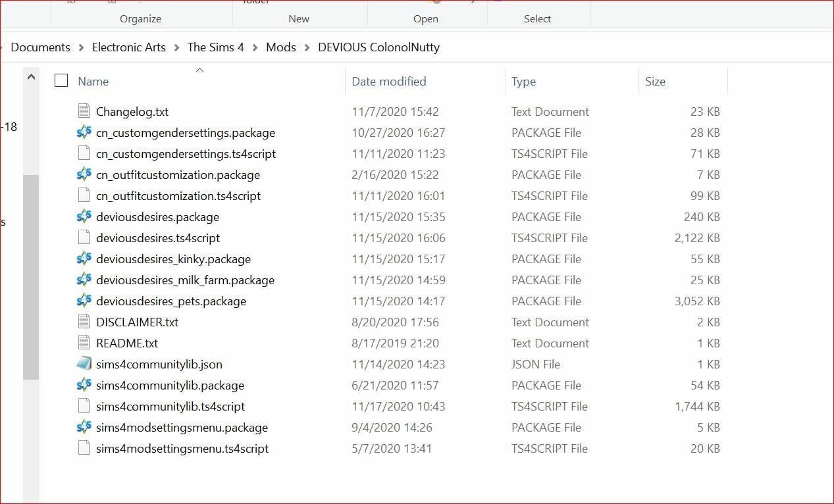Click JSON File type cell

pyautogui.click(x=536, y=365)
